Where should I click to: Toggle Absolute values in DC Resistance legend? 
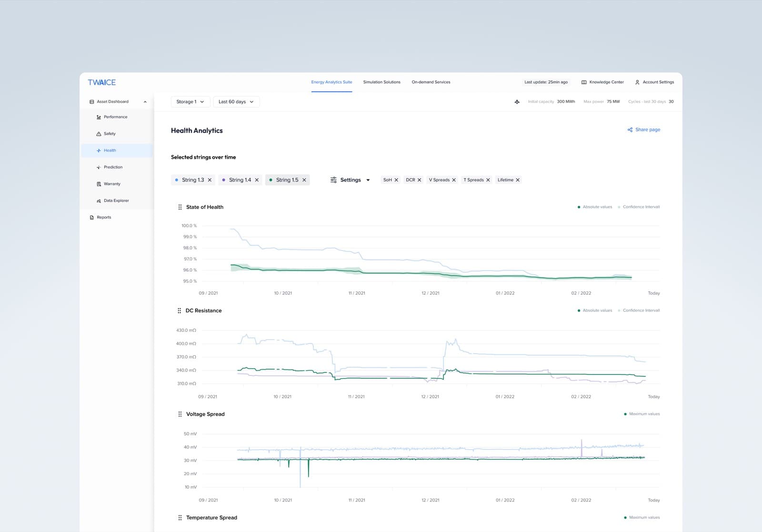pyautogui.click(x=595, y=310)
